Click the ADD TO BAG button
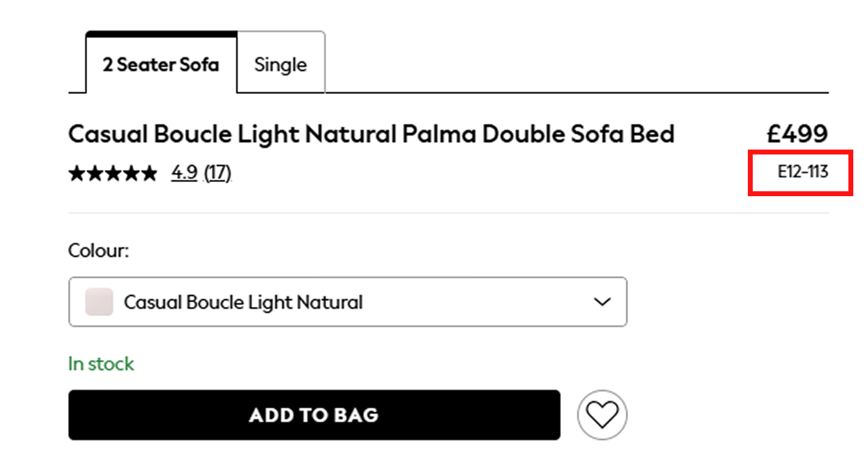This screenshot has width=868, height=461. tap(314, 414)
